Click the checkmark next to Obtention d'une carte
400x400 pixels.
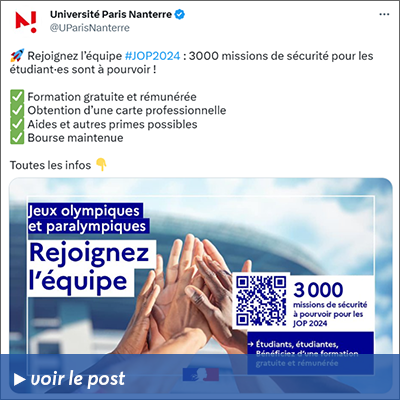(x=17, y=110)
